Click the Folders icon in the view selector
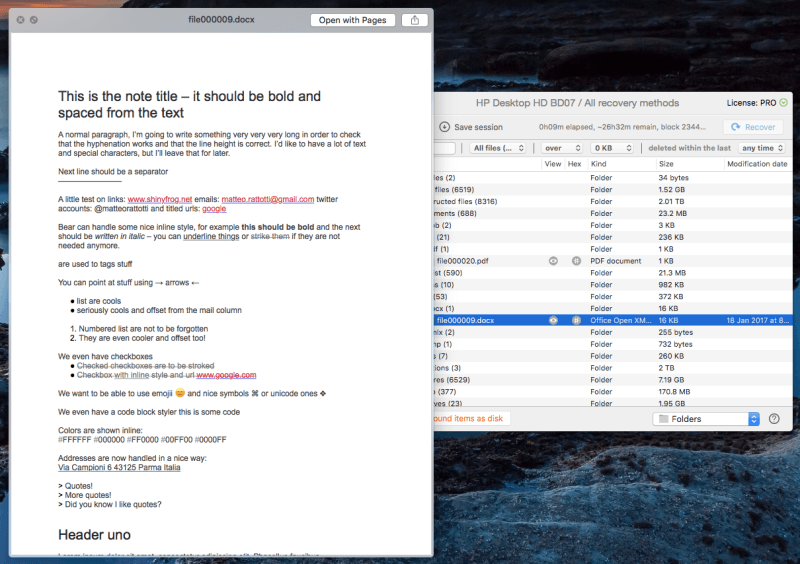Image resolution: width=800 pixels, height=564 pixels. coord(663,419)
